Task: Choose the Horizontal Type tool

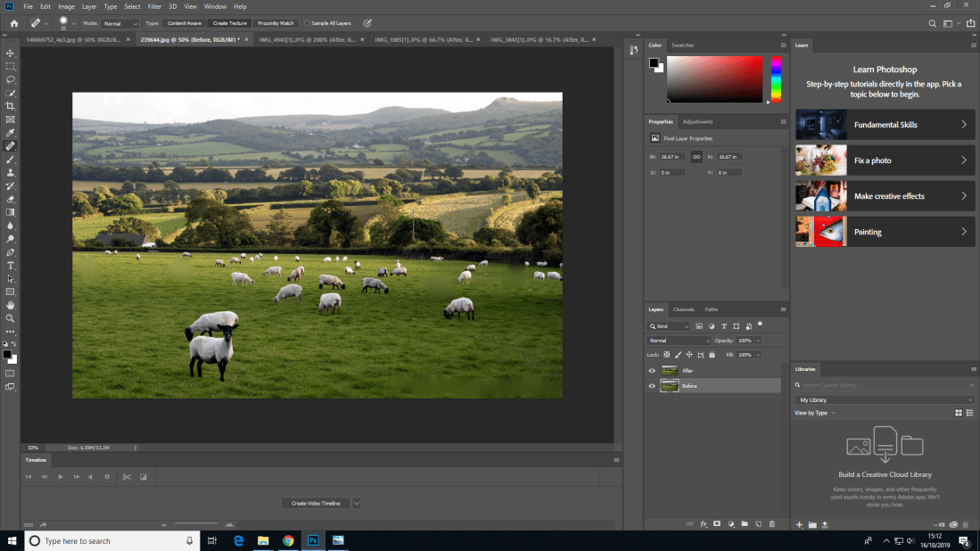Action: (11, 266)
